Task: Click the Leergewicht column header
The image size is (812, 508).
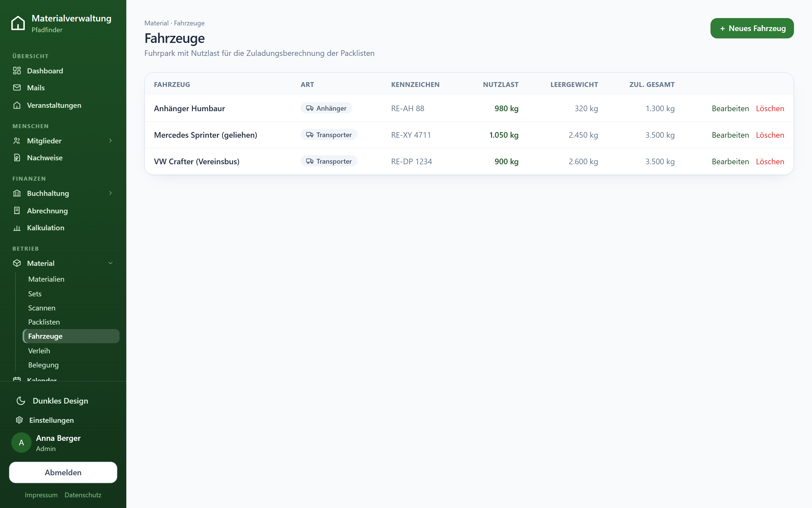Action: (574, 85)
